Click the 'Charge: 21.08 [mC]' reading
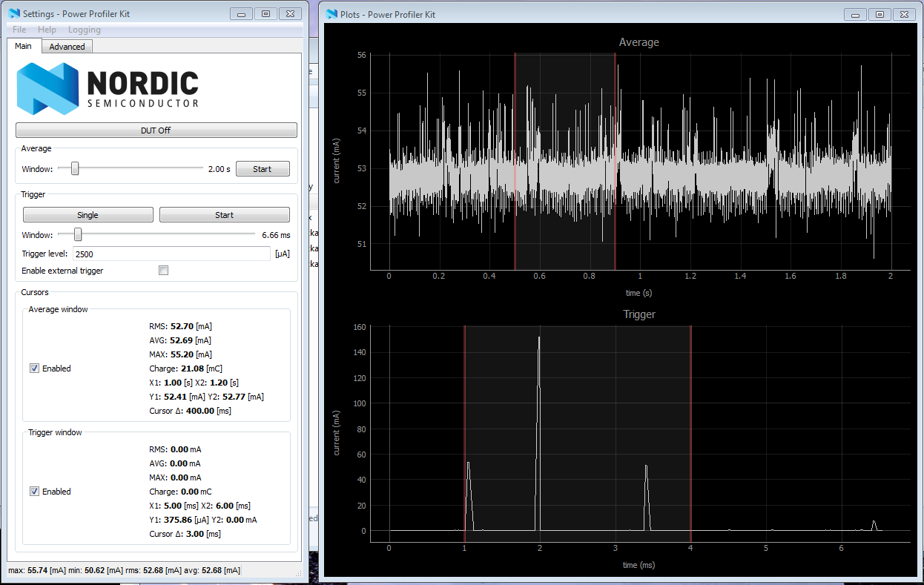The height and width of the screenshot is (585, 924). [185, 368]
